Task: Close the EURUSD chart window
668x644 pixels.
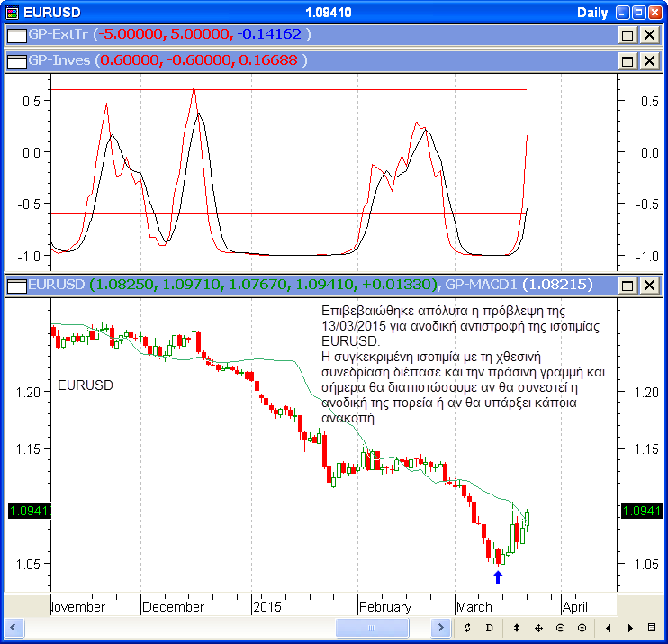Action: [654, 13]
